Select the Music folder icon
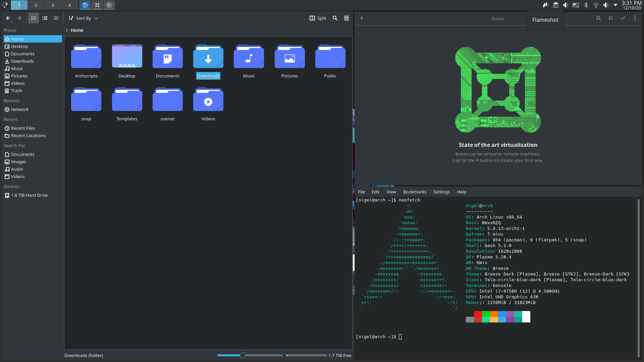Image resolution: width=644 pixels, height=362 pixels. click(249, 56)
